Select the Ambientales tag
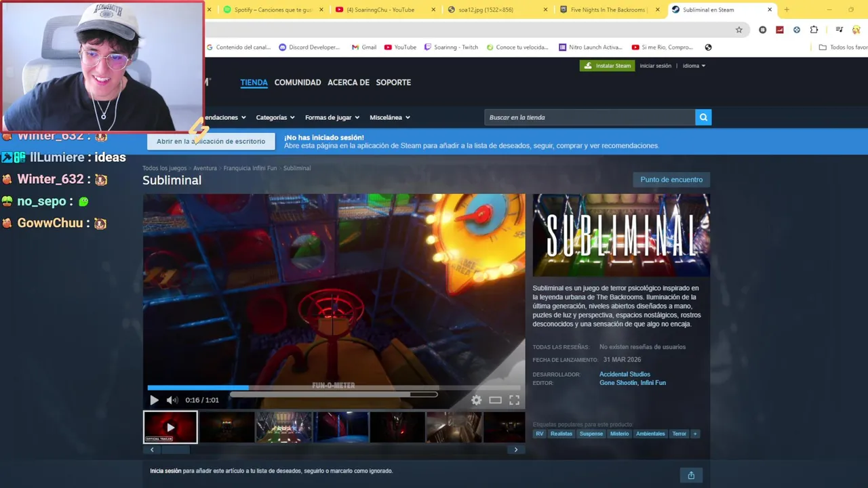 point(650,434)
